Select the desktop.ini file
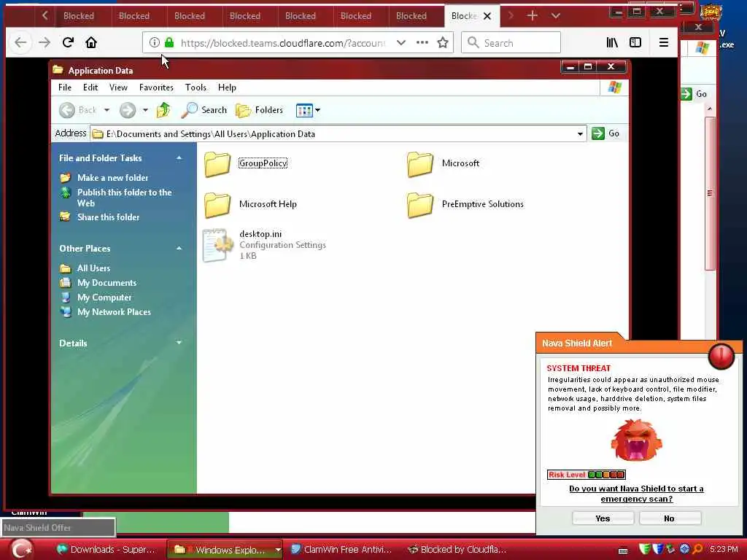 click(264, 245)
